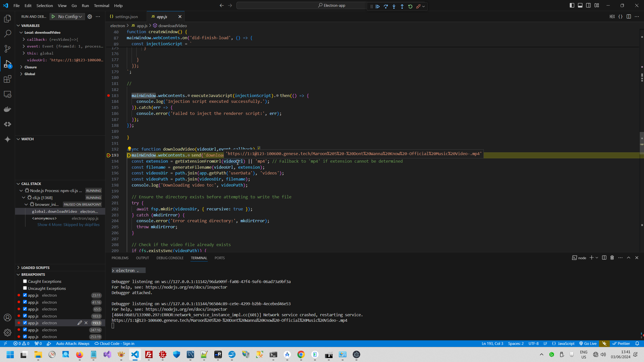The image size is (644, 362).
Task: Open launch.json with the gear icon
Action: point(90,17)
